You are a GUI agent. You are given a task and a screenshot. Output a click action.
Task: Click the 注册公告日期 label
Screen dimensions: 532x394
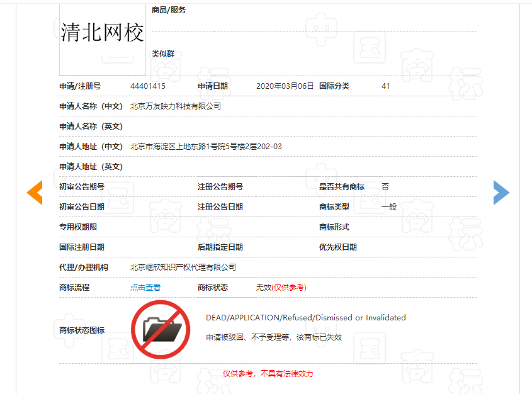pos(220,207)
